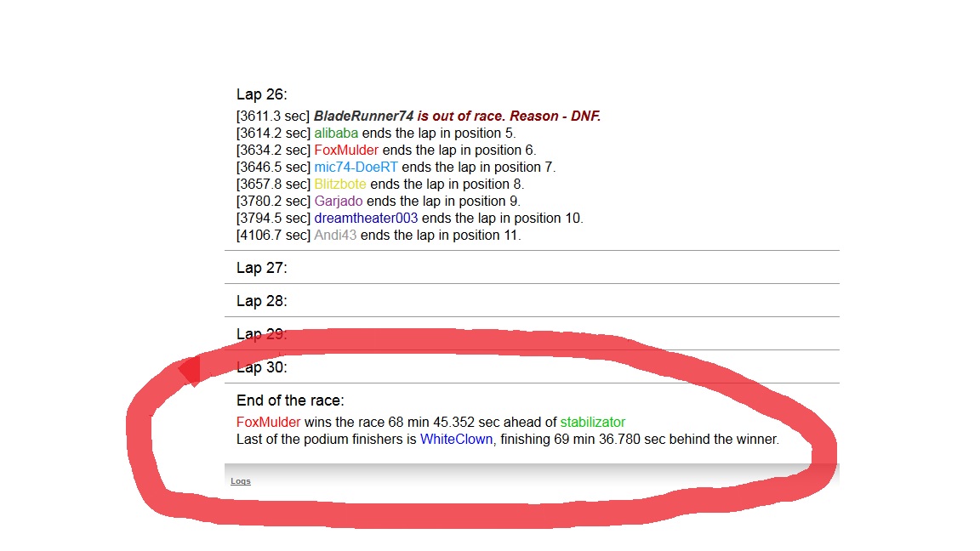Viewport: 980px width, 551px height.
Task: Open dreamtheater003 driver name
Action: [366, 218]
